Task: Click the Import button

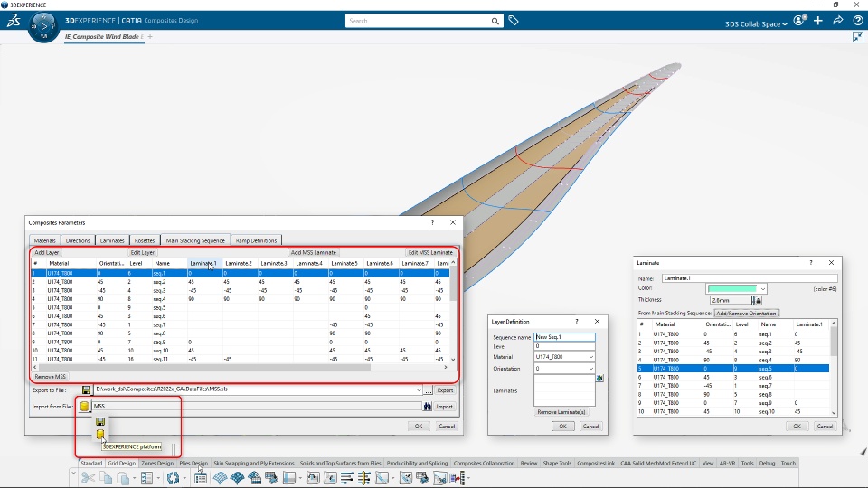Action: coord(445,407)
